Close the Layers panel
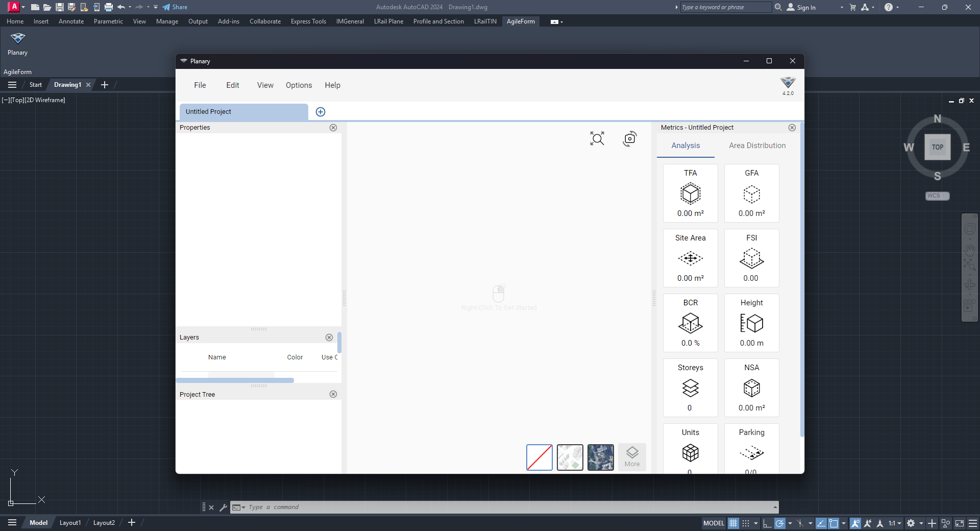The image size is (980, 531). (329, 337)
